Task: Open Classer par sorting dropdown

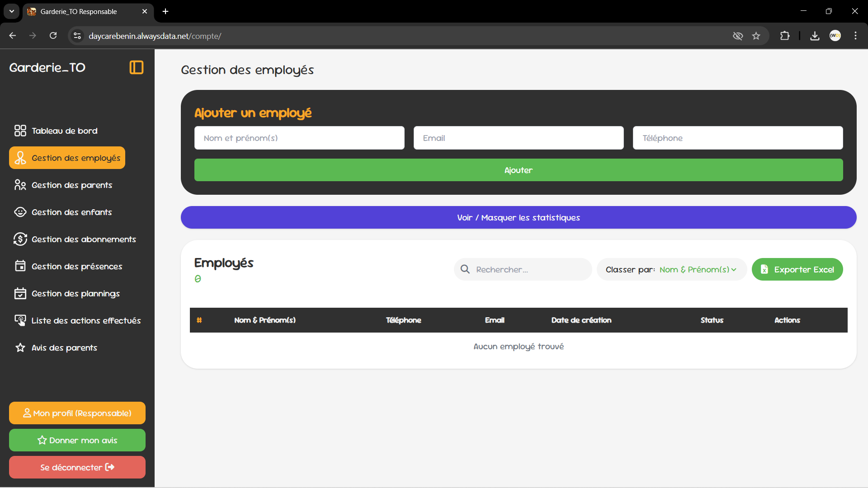Action: tap(698, 269)
